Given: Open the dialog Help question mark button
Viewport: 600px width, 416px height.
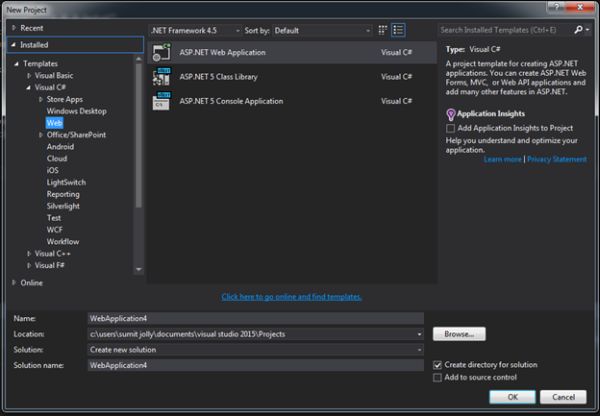Looking at the screenshot, I should point(556,7).
